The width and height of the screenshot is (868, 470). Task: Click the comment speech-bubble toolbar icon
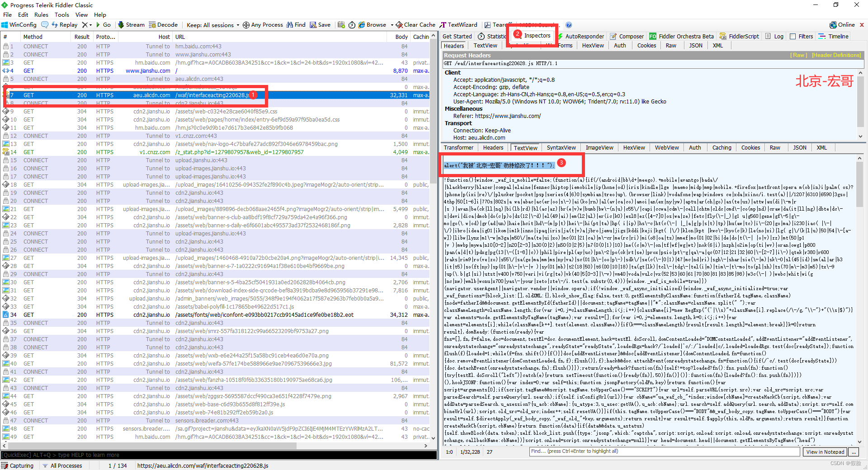click(44, 25)
